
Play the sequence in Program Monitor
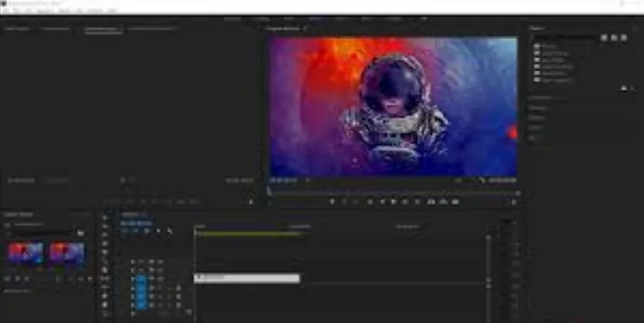click(x=393, y=201)
